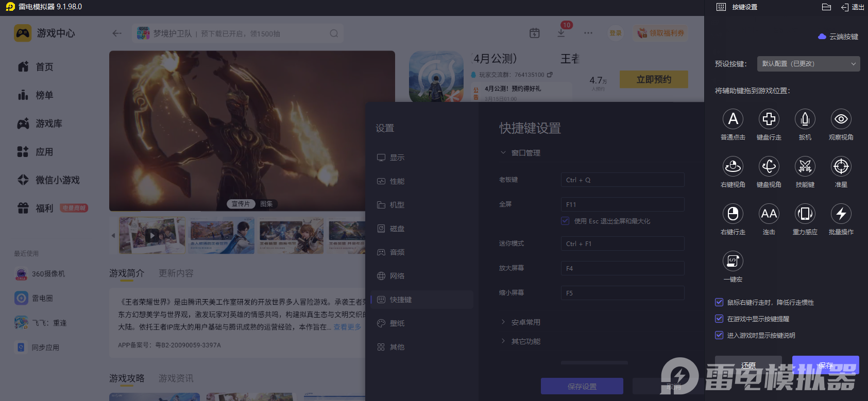Click 保存设置 button in settings dialog
Image resolution: width=868 pixels, height=401 pixels.
tap(582, 386)
